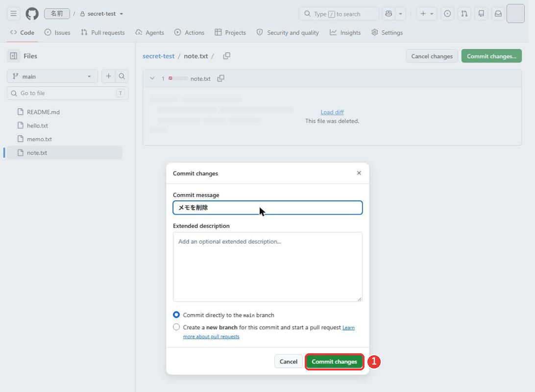This screenshot has width=535, height=392.
Task: Select note.txt in the file tree
Action: pyautogui.click(x=65, y=153)
